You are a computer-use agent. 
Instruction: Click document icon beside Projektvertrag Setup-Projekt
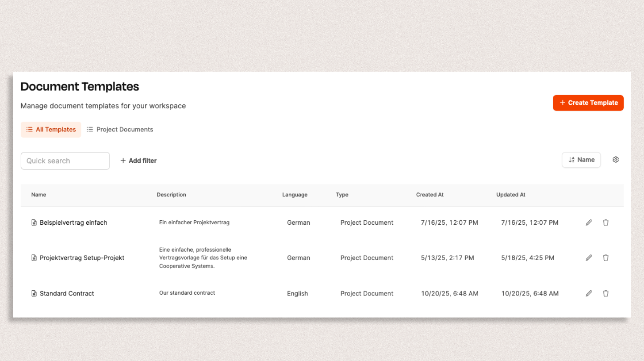(x=34, y=257)
